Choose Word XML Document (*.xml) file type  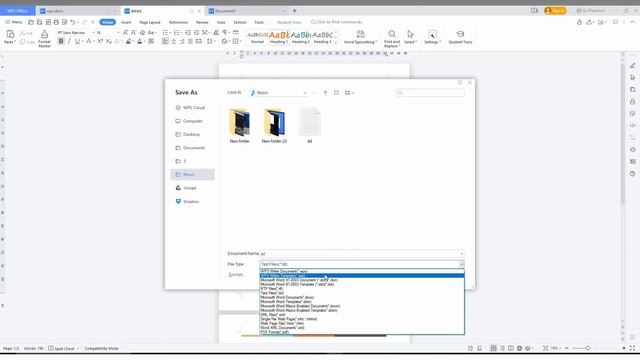click(x=362, y=328)
